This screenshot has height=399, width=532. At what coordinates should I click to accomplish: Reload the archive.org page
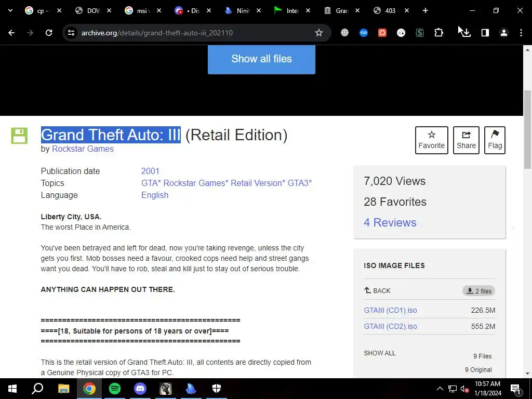click(x=49, y=33)
